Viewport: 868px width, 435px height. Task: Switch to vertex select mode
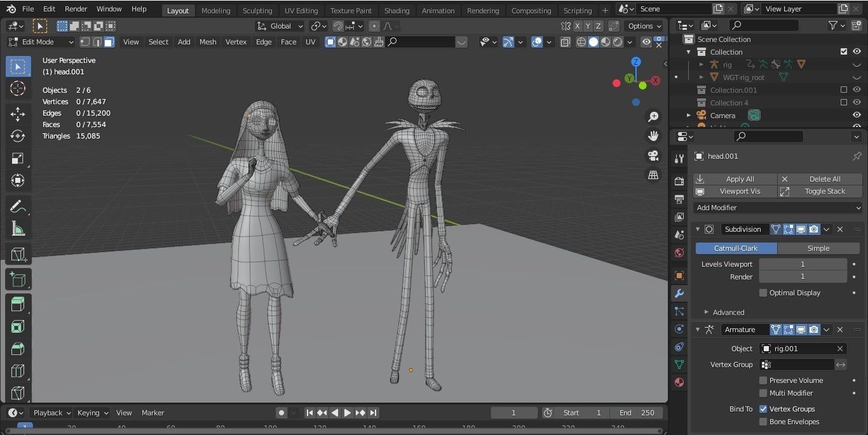pos(85,42)
